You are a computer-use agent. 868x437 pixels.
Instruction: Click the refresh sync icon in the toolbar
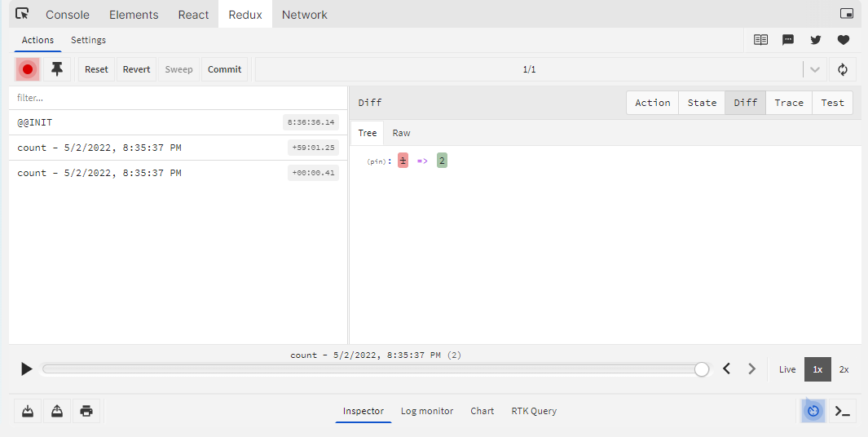(x=843, y=69)
